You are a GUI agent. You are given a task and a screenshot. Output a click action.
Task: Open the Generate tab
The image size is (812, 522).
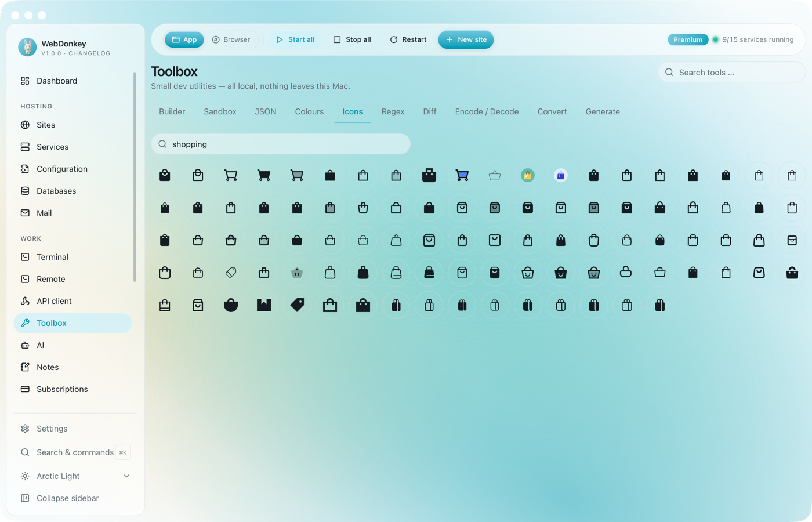(x=603, y=111)
